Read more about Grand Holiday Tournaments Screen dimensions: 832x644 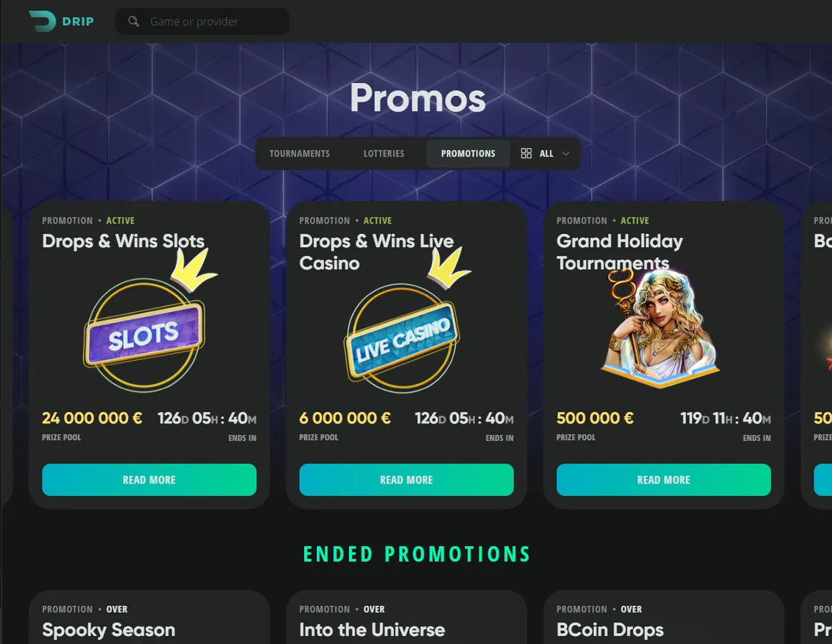pos(664,480)
